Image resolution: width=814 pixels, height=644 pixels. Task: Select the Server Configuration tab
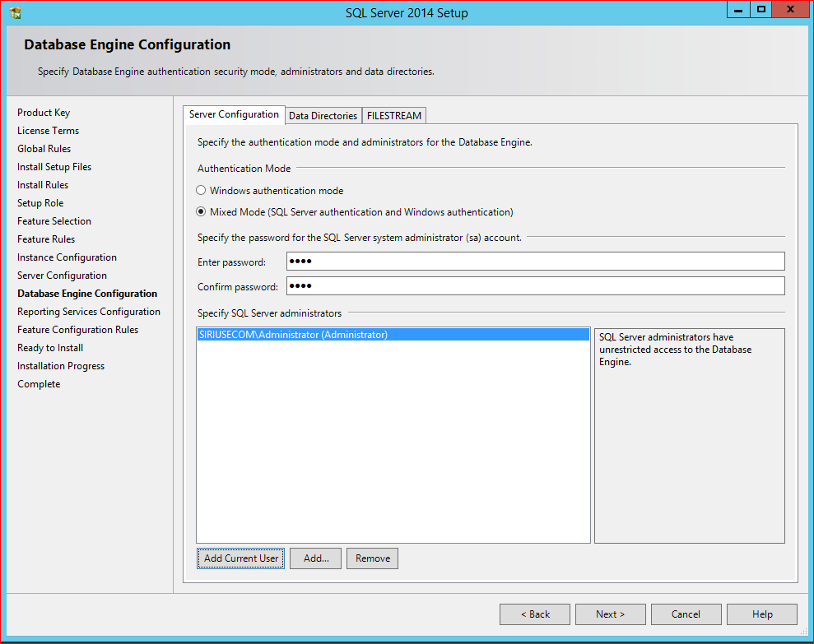234,115
